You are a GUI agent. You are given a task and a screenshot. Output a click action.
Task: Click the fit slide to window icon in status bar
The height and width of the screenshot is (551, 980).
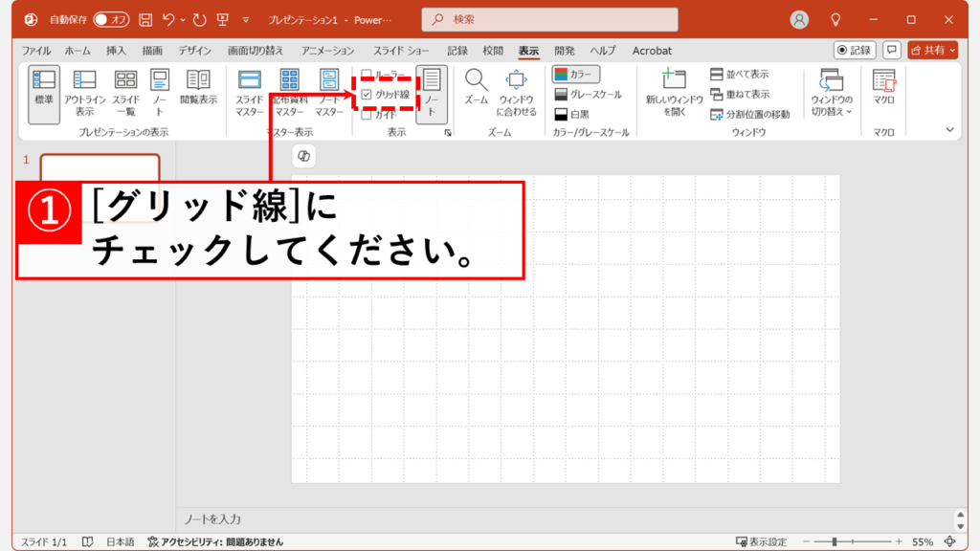pyautogui.click(x=950, y=541)
